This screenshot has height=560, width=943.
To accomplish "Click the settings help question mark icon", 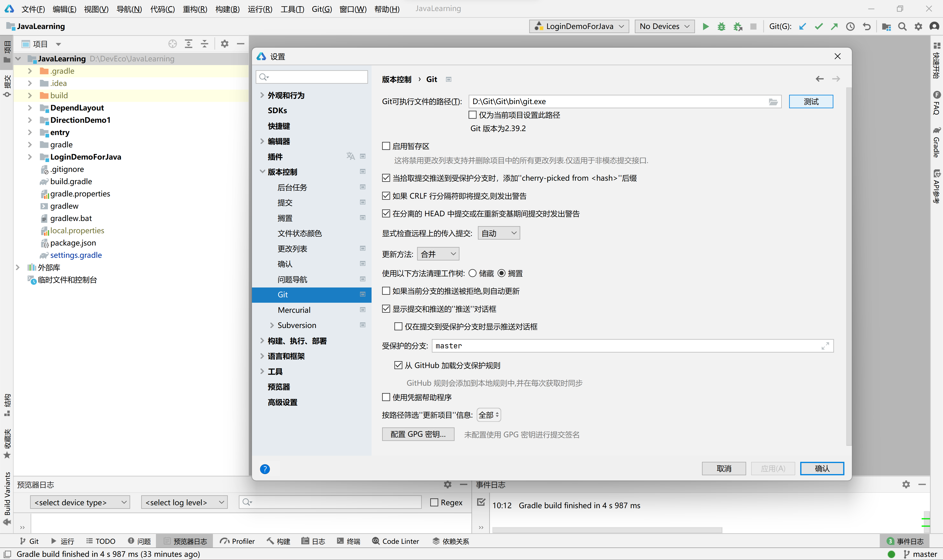I will tap(265, 469).
